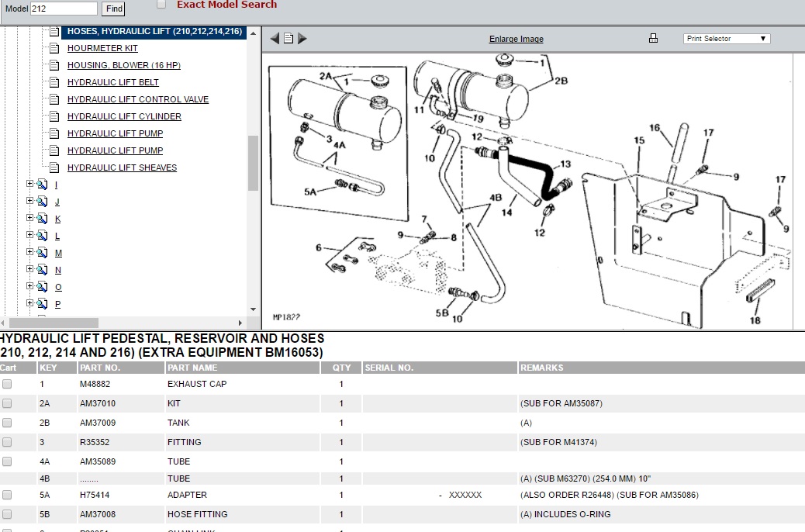
Task: Tick the cart checkbox for the TANK row
Action: [x=7, y=423]
